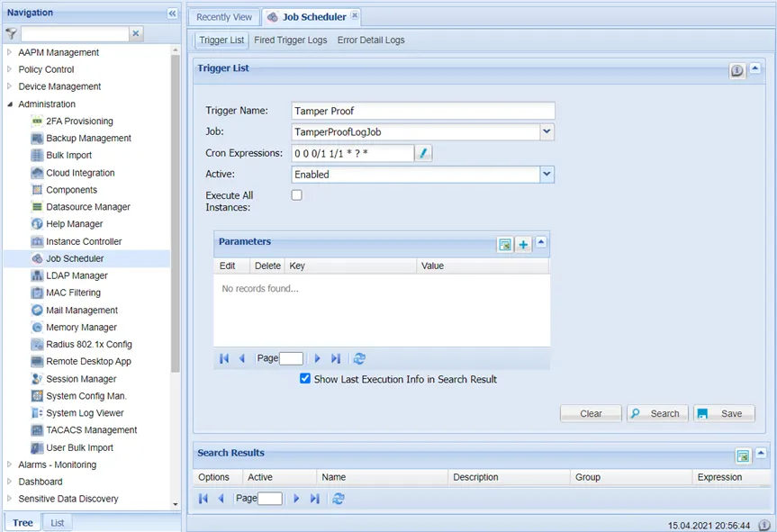The width and height of the screenshot is (777, 532).
Task: Collapse Administration tree node
Action: click(x=9, y=104)
